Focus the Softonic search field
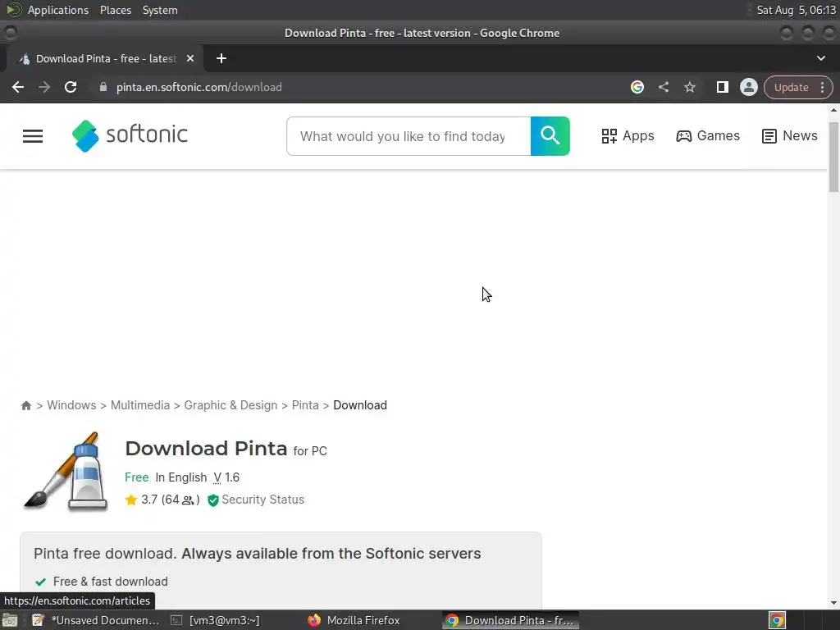This screenshot has width=840, height=630. click(x=409, y=136)
